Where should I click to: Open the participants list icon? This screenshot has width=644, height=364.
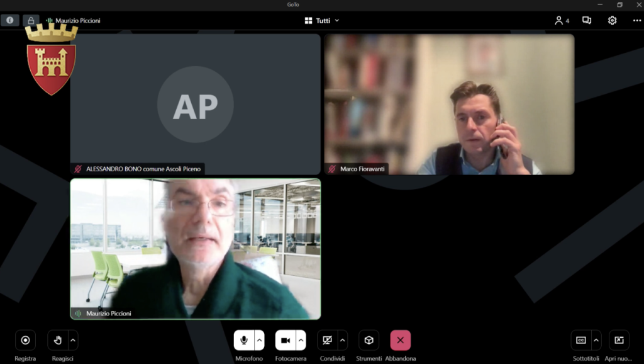click(x=561, y=20)
